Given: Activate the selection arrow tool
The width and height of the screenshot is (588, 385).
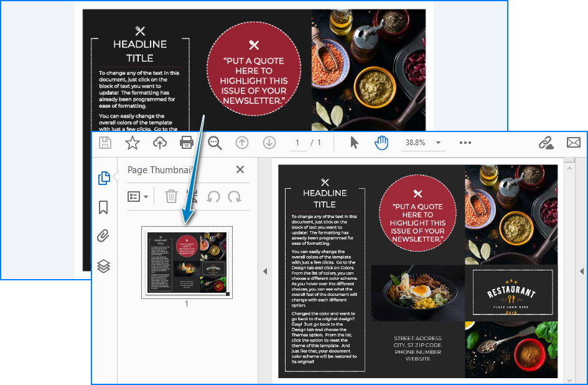Looking at the screenshot, I should coord(353,143).
